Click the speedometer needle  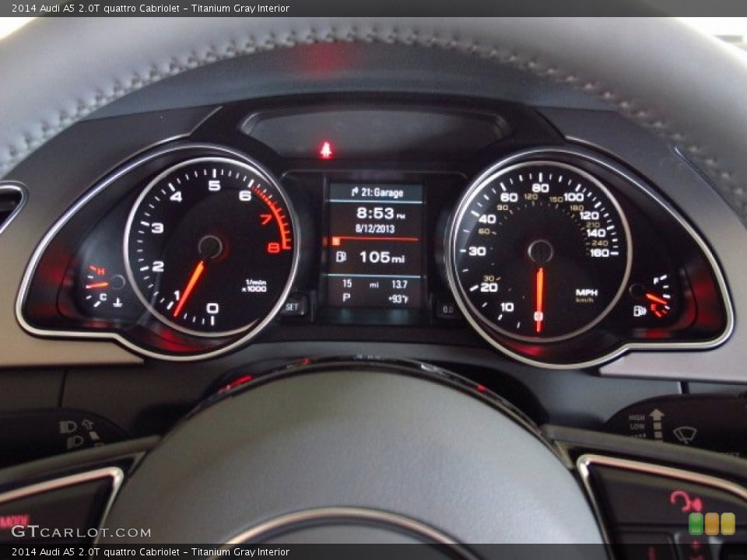coord(539,300)
